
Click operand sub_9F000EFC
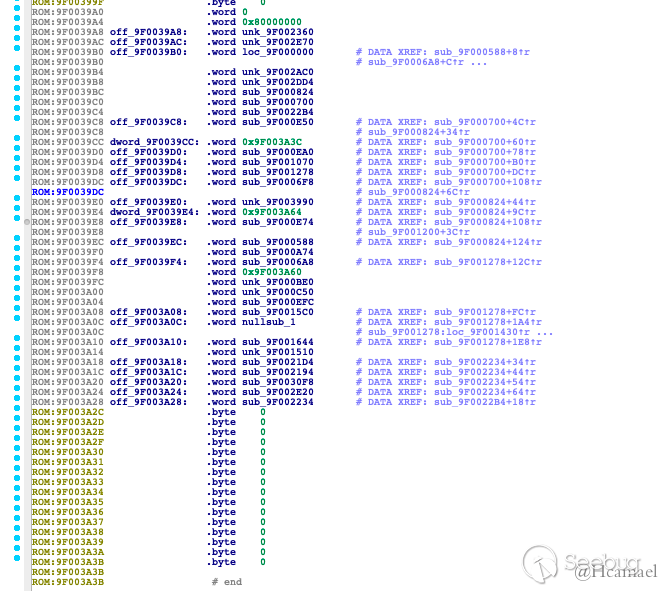[x=278, y=302]
